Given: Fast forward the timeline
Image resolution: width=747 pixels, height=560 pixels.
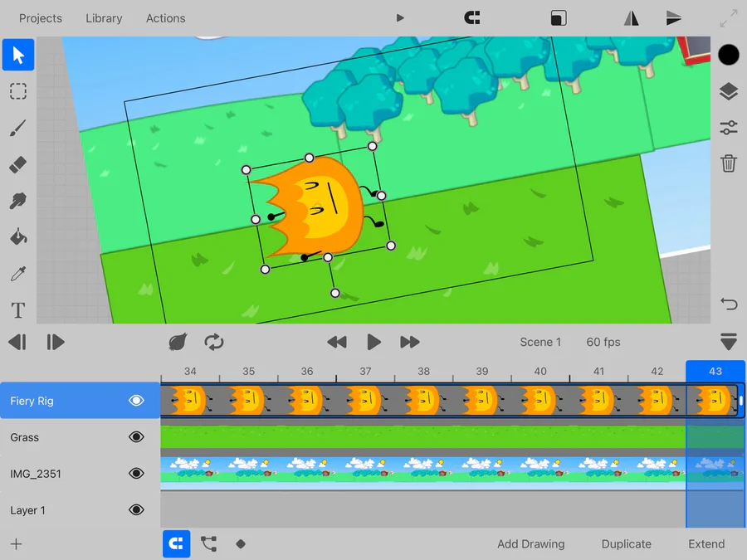Looking at the screenshot, I should [410, 342].
